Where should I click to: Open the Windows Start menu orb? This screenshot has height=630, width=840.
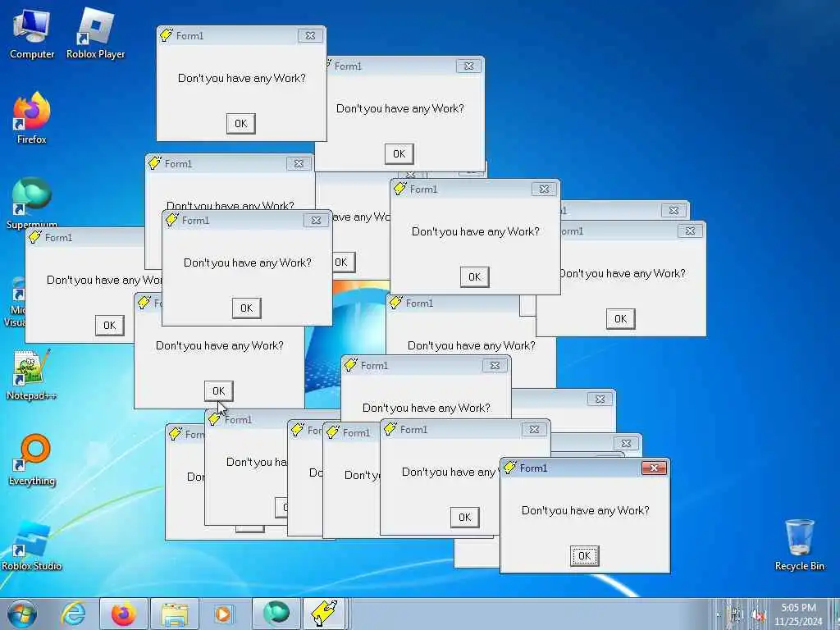pyautogui.click(x=22, y=614)
